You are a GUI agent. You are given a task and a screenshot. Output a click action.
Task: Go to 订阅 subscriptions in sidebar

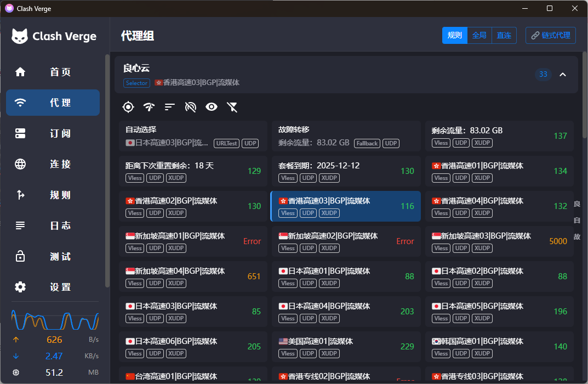pyautogui.click(x=53, y=133)
